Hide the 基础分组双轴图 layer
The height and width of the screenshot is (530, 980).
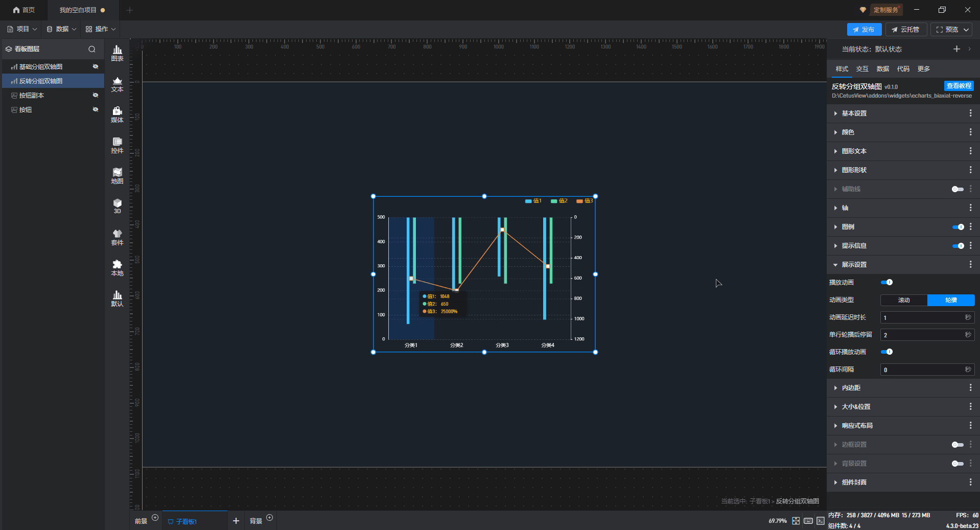95,66
